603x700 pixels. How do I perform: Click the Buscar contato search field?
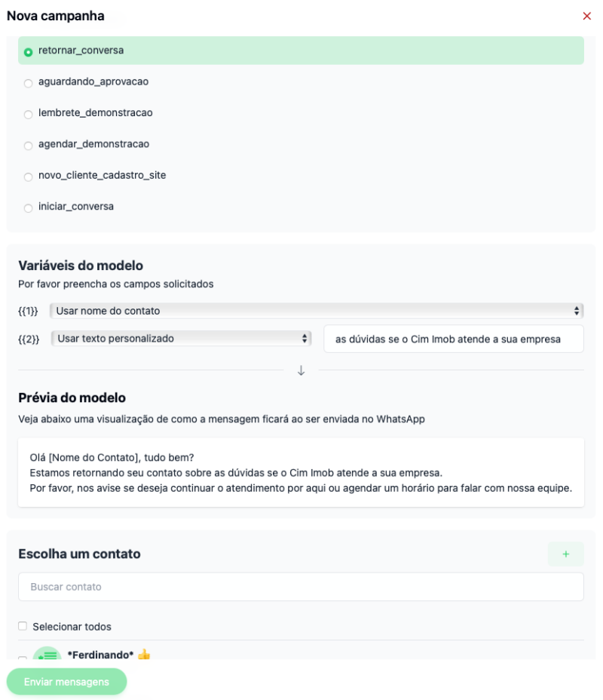tap(301, 587)
